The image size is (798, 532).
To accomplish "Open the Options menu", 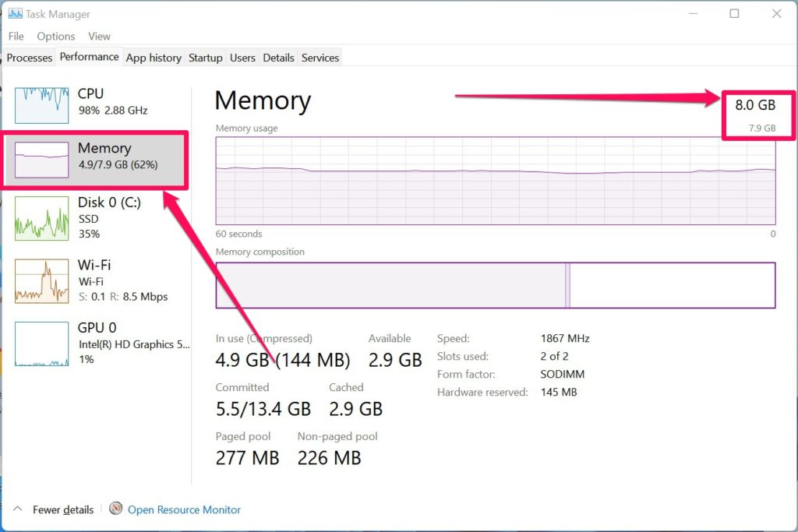I will [56, 36].
